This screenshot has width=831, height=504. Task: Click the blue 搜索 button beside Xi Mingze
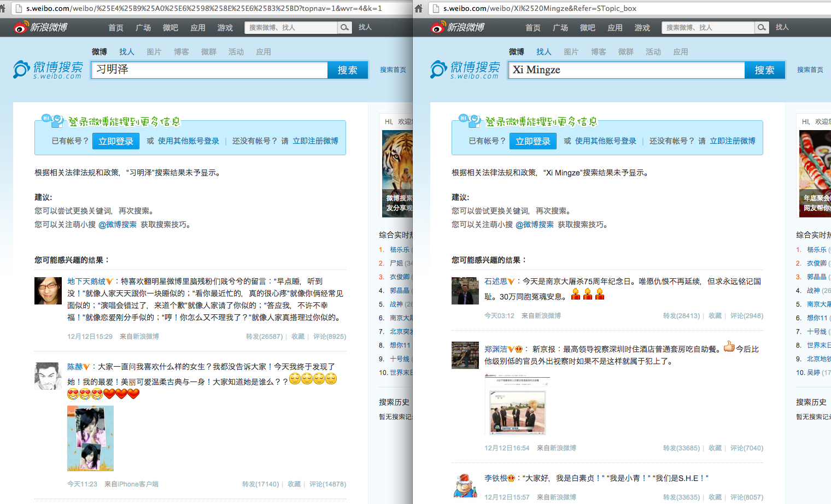pos(764,70)
